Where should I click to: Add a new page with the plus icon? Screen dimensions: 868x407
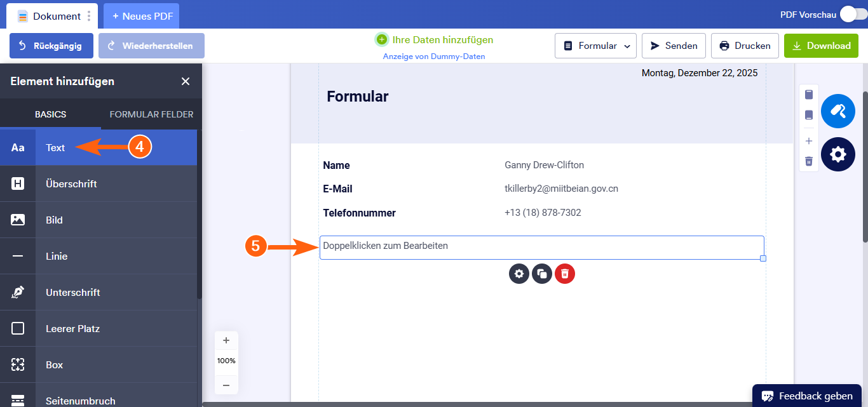808,141
